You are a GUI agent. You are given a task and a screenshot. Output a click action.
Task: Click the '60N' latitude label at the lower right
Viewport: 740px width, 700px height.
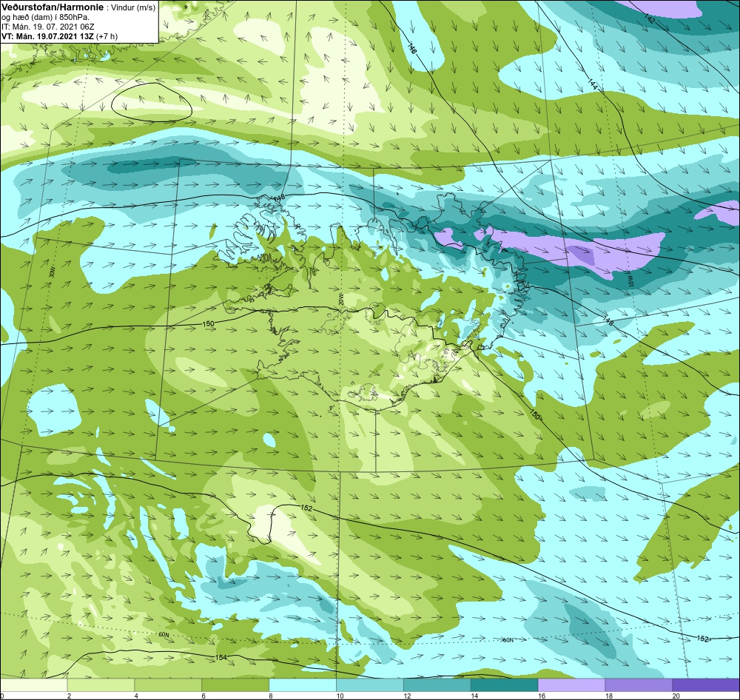508,640
